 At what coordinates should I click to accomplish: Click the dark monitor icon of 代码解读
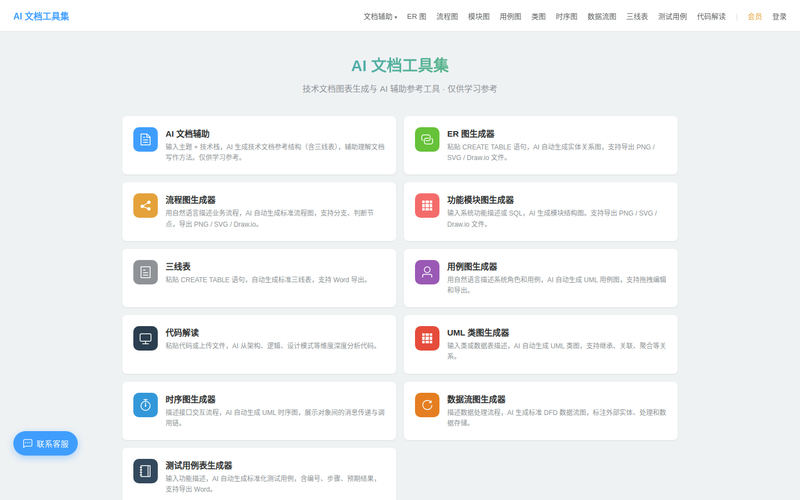point(145,338)
